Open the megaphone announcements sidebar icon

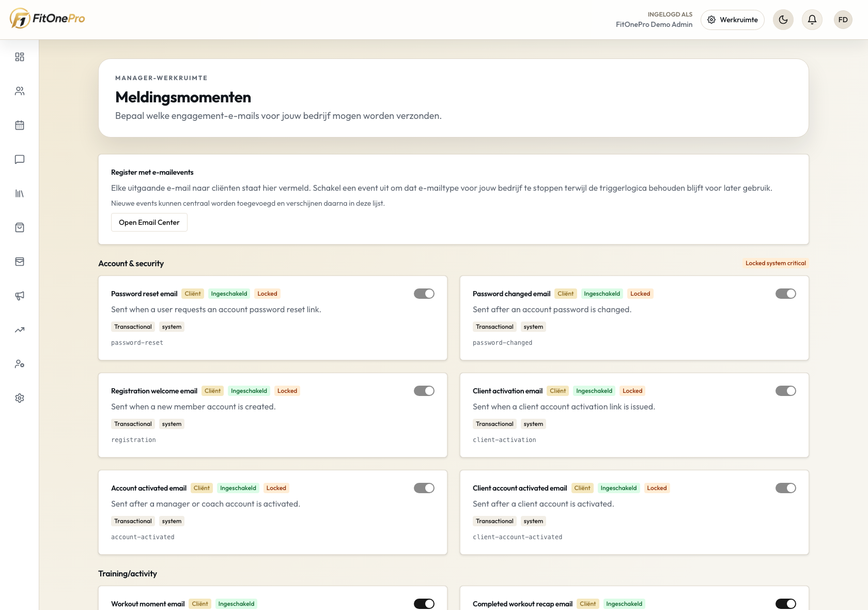[x=20, y=296]
